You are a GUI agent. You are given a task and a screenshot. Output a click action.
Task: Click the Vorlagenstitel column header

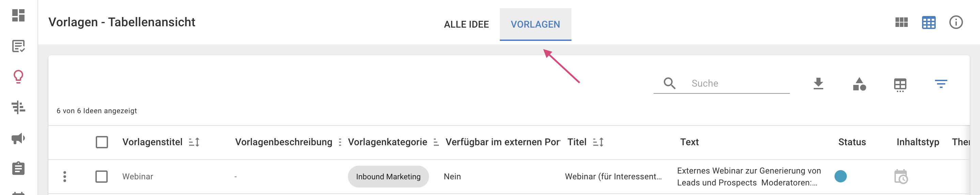click(152, 142)
